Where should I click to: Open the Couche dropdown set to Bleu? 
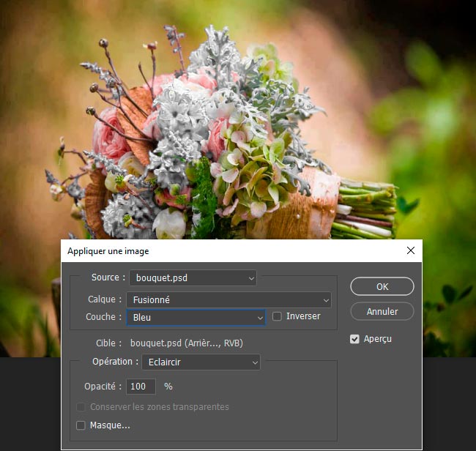click(x=196, y=318)
